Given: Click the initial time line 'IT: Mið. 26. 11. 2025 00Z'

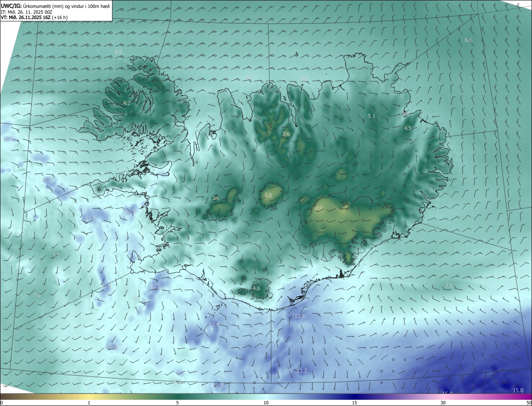Looking at the screenshot, I should coord(27,12).
